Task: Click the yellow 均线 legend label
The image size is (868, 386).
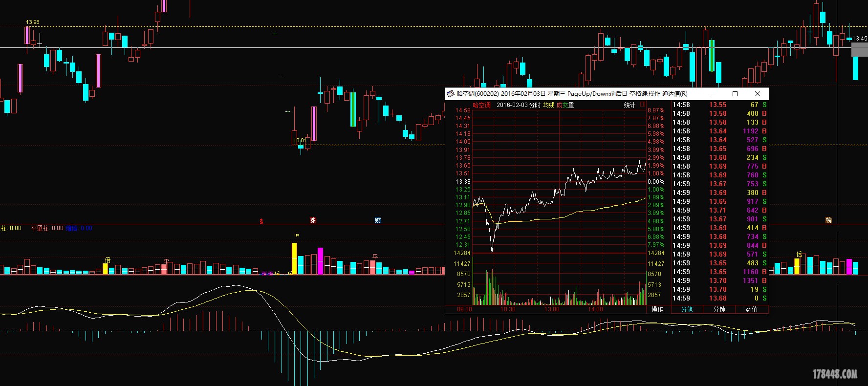Action: point(548,105)
